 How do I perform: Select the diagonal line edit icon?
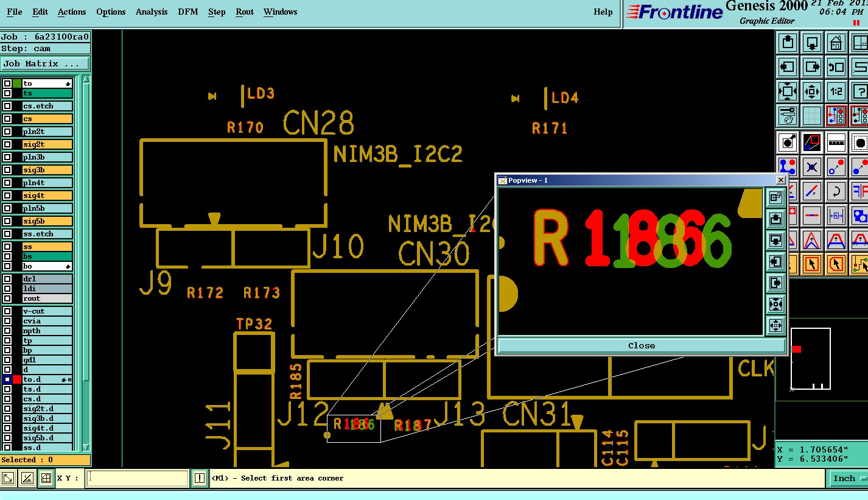point(812,191)
